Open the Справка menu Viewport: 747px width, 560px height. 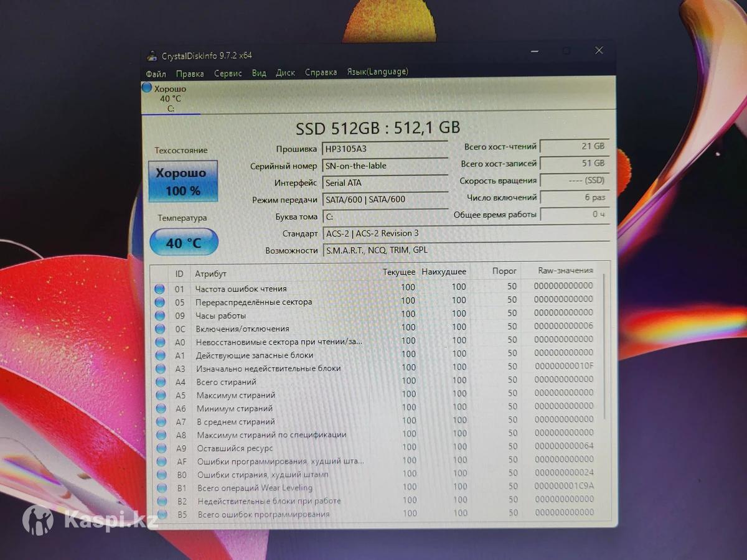point(321,73)
